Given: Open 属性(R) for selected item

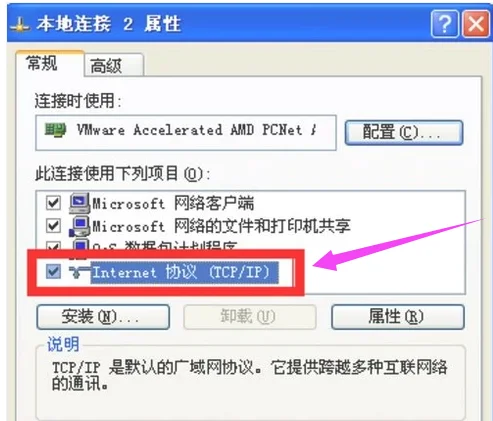Looking at the screenshot, I should [398, 317].
